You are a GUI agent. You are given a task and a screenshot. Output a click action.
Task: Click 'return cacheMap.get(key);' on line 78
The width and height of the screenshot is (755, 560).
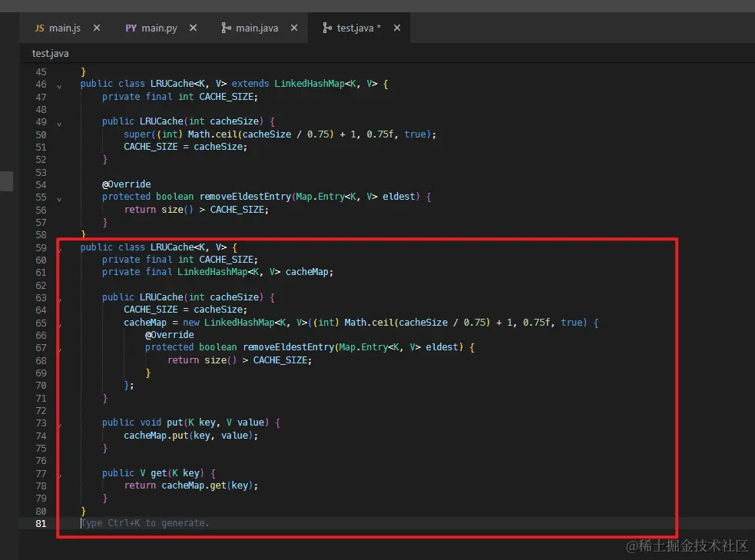pos(191,485)
